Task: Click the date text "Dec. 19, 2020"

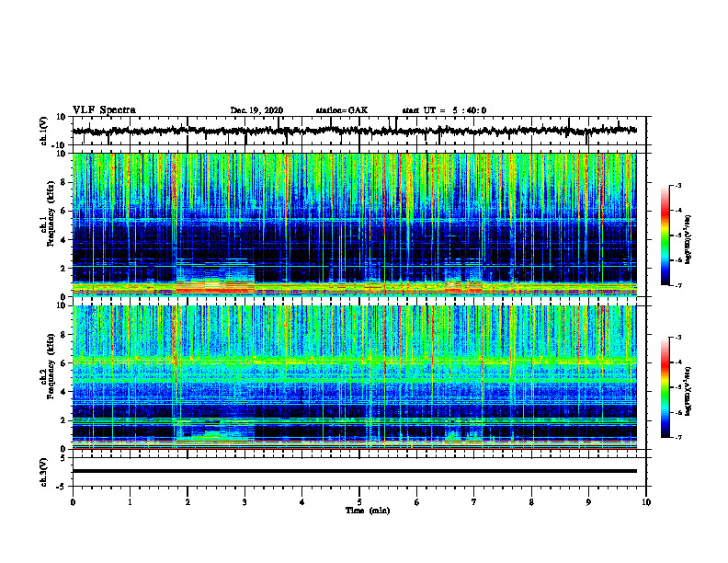Action: (256, 110)
